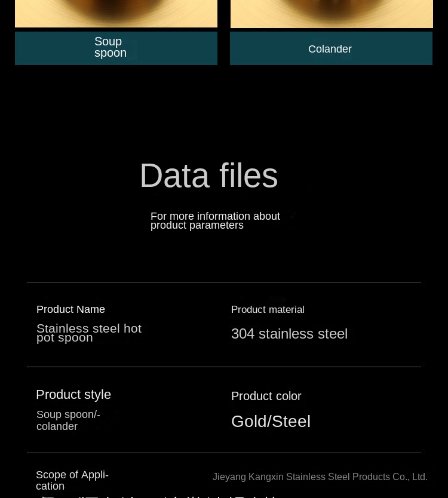Click the divider line above Product style row

pyautogui.click(x=224, y=367)
